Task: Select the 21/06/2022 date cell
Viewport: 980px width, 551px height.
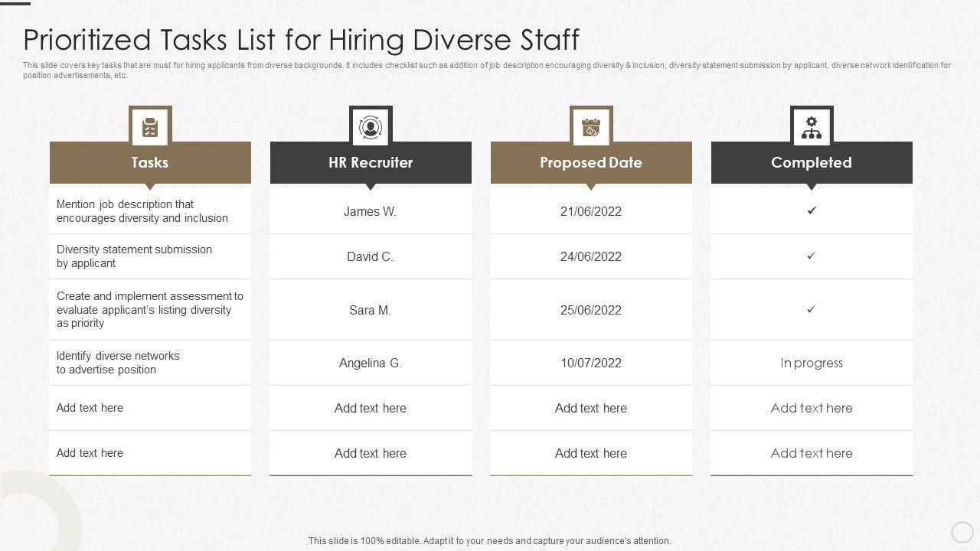Action: coord(591,211)
